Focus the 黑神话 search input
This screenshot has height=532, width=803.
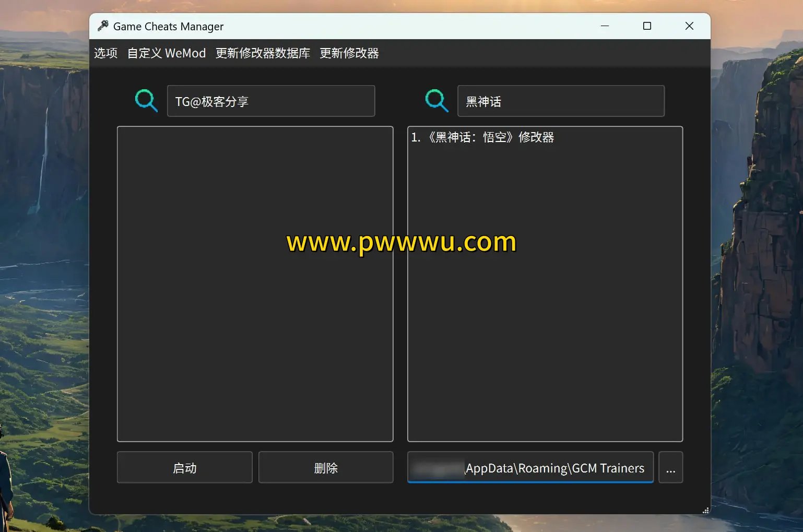pos(561,101)
